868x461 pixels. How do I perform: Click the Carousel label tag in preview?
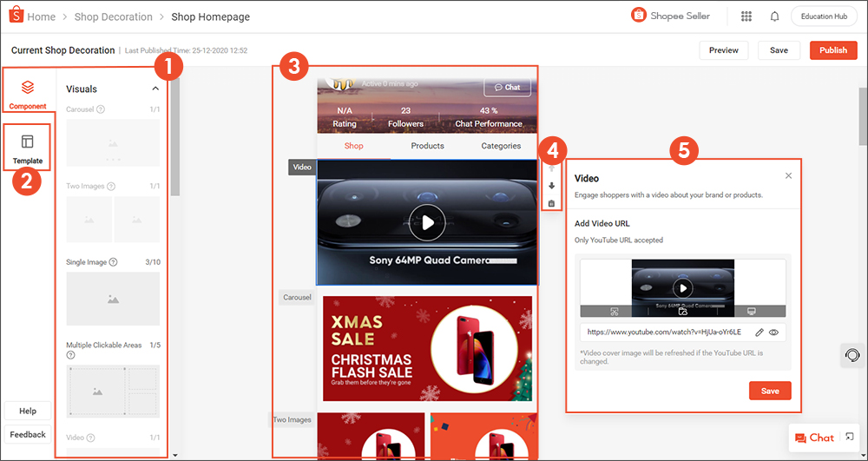pyautogui.click(x=297, y=297)
